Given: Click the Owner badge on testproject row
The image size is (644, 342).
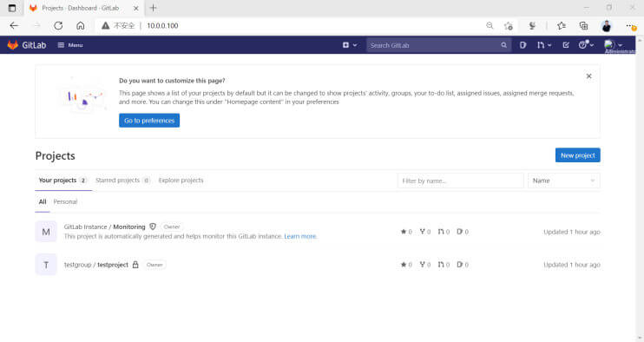Looking at the screenshot, I should pos(154,265).
